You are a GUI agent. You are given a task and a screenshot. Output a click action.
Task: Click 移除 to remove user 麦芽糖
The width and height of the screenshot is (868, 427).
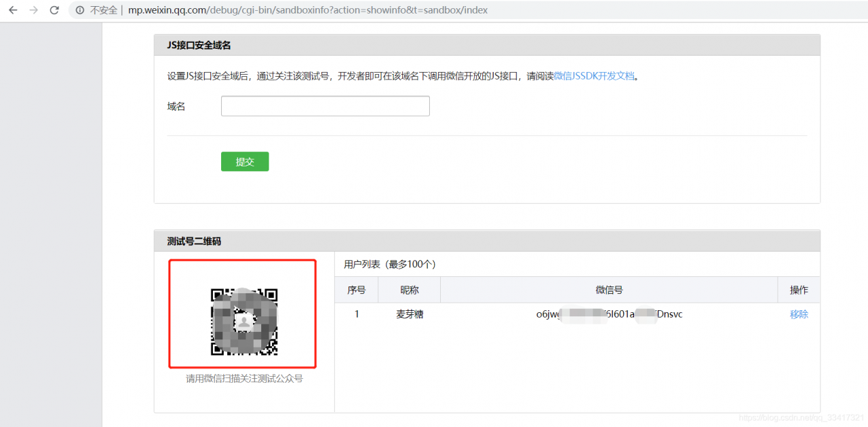point(799,314)
